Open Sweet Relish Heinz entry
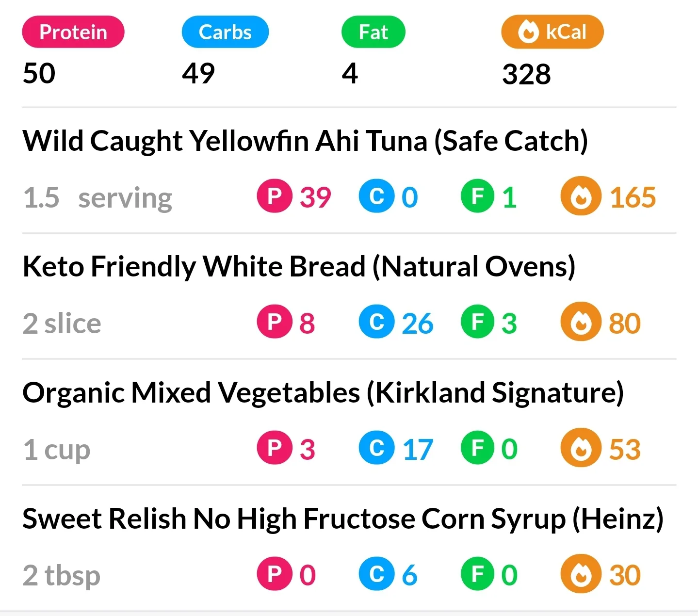 click(342, 518)
